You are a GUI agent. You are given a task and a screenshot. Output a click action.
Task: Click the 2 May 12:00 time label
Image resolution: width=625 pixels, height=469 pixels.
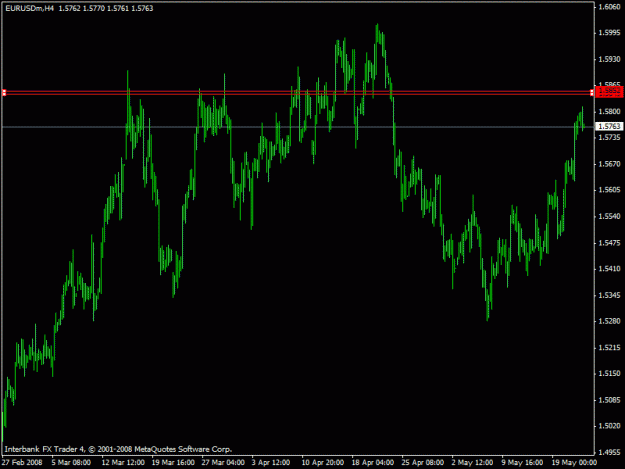pyautogui.click(x=472, y=462)
